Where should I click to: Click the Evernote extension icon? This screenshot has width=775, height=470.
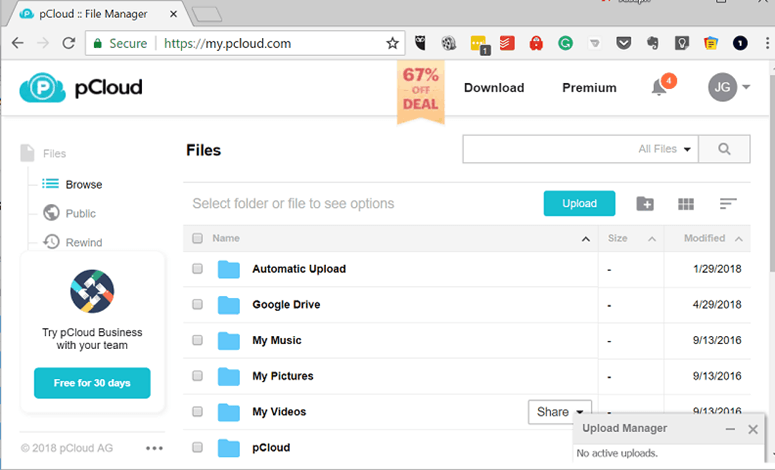(652, 43)
